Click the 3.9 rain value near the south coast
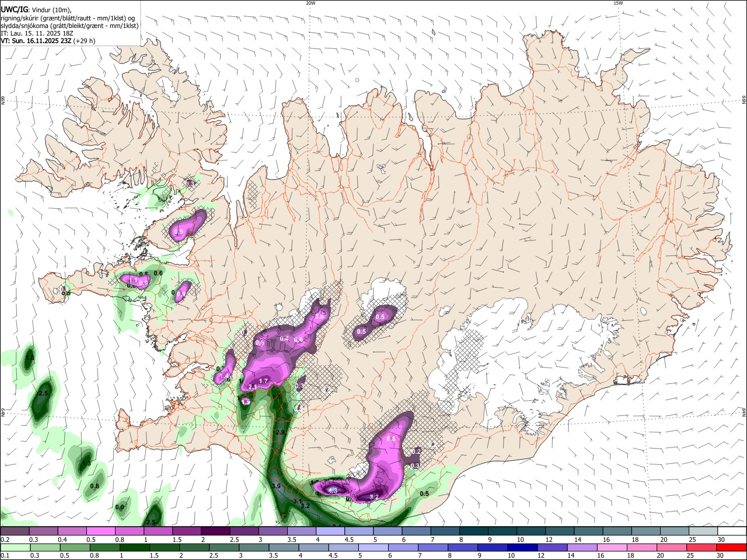 [x=276, y=486]
